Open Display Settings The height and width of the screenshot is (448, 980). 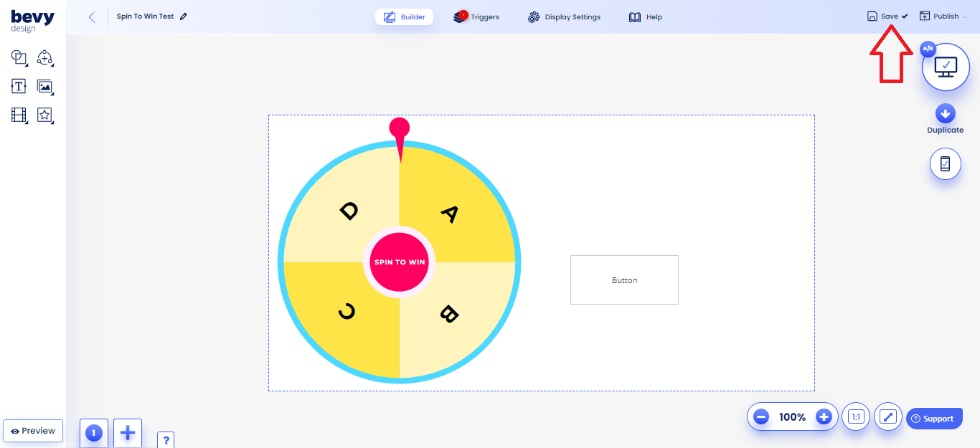tap(564, 16)
